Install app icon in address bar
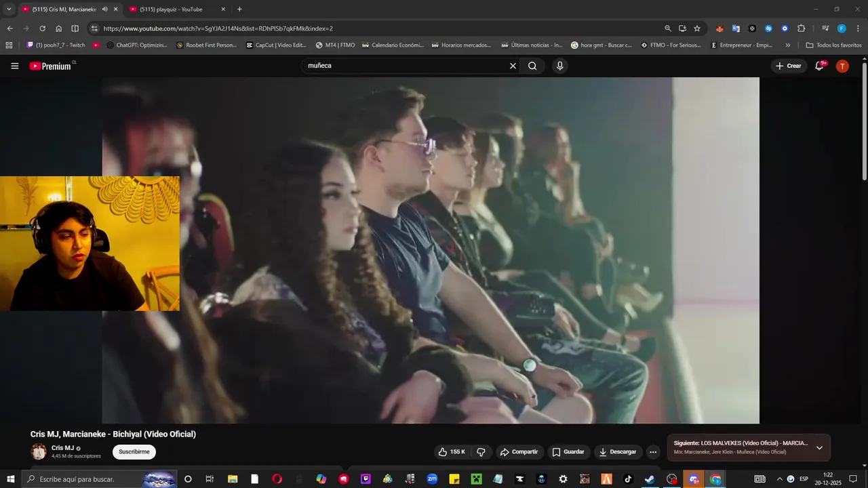Screen dimensions: 868x488 (682, 28)
